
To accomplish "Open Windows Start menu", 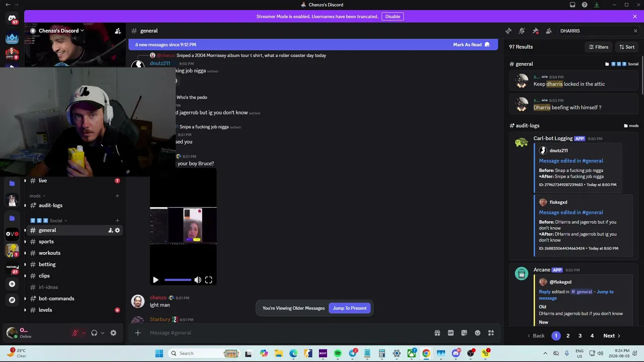I will click(159, 353).
